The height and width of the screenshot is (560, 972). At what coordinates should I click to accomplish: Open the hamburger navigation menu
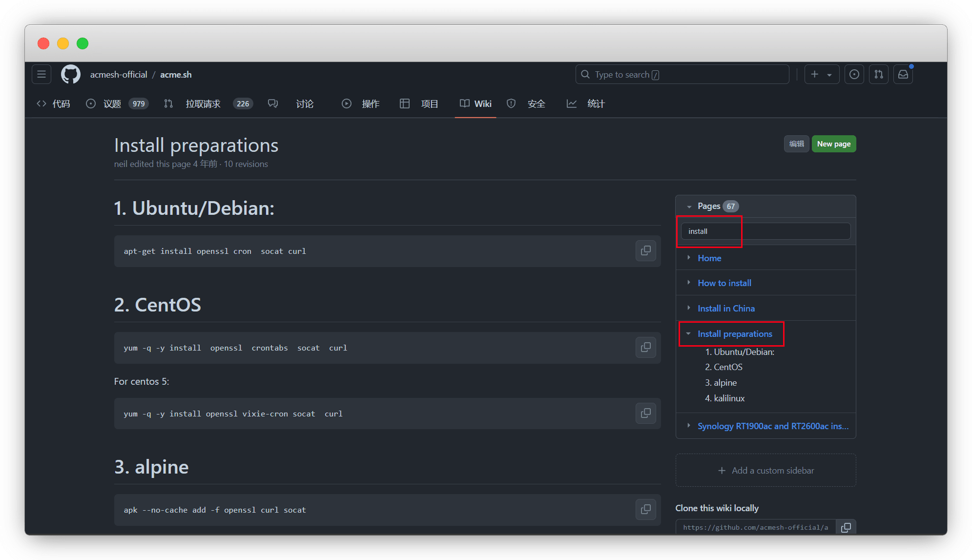tap(41, 74)
